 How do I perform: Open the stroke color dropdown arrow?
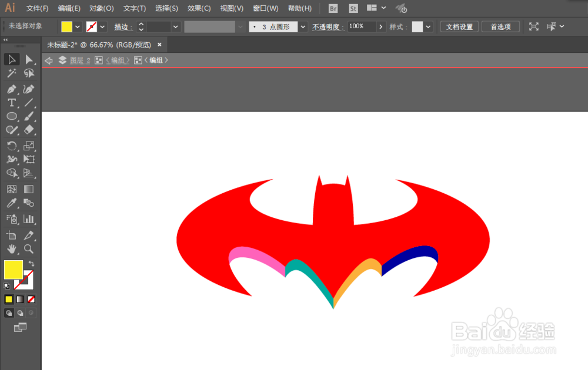[102, 26]
